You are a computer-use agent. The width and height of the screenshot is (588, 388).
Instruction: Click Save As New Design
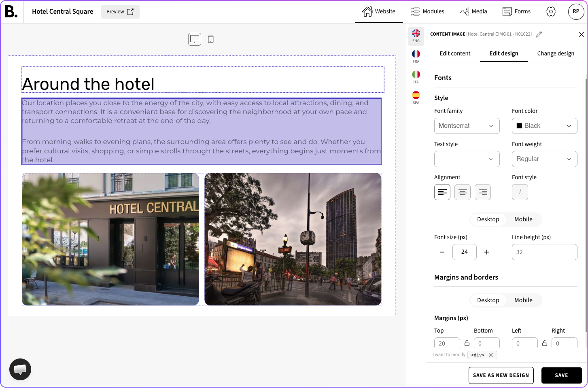coord(501,375)
